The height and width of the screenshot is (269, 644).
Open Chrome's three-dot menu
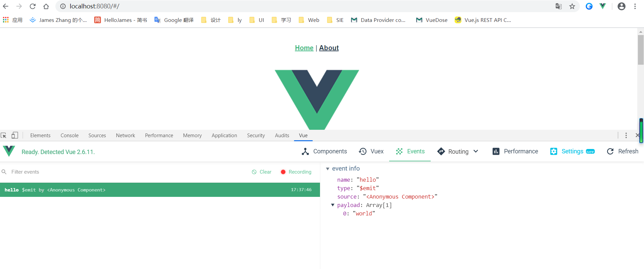(x=635, y=6)
